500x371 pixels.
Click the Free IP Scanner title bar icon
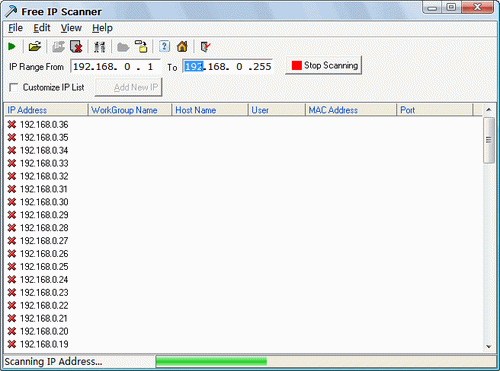pos(11,11)
